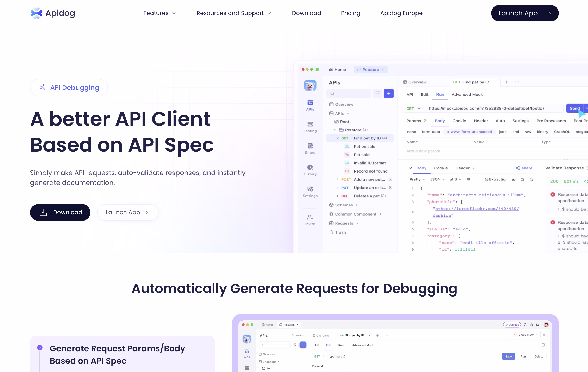
Task: Click the Invite user icon
Action: click(310, 217)
